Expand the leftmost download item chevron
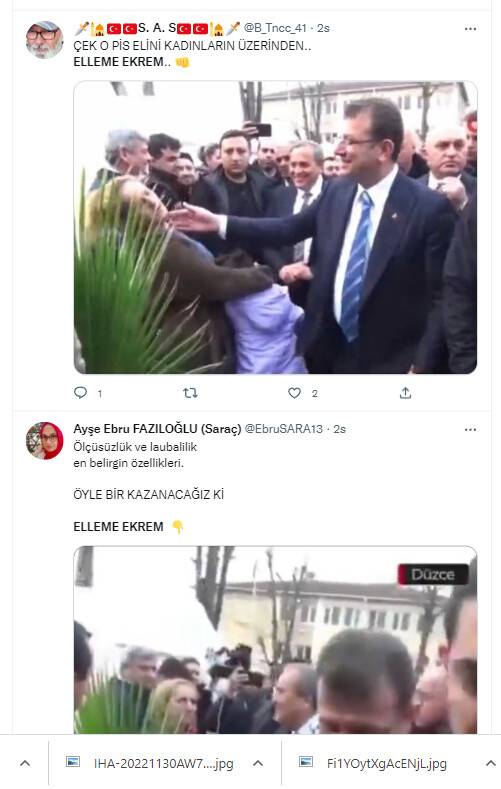 (x=25, y=763)
